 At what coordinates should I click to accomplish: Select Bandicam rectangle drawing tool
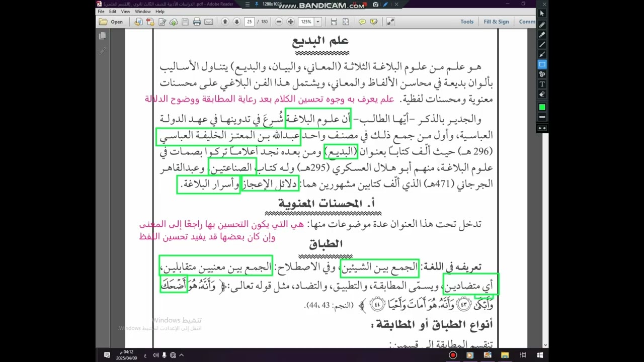[x=542, y=64]
